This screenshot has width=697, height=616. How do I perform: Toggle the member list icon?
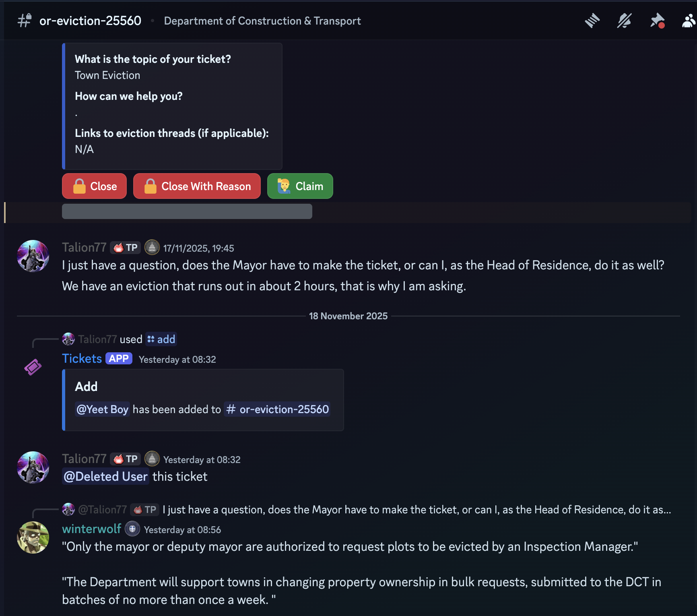tap(689, 21)
